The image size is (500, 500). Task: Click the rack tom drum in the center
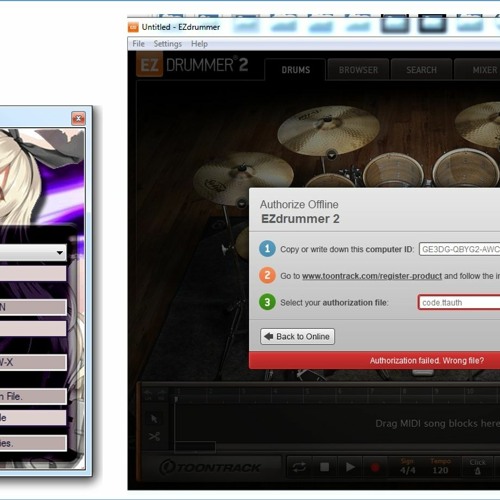(x=394, y=171)
